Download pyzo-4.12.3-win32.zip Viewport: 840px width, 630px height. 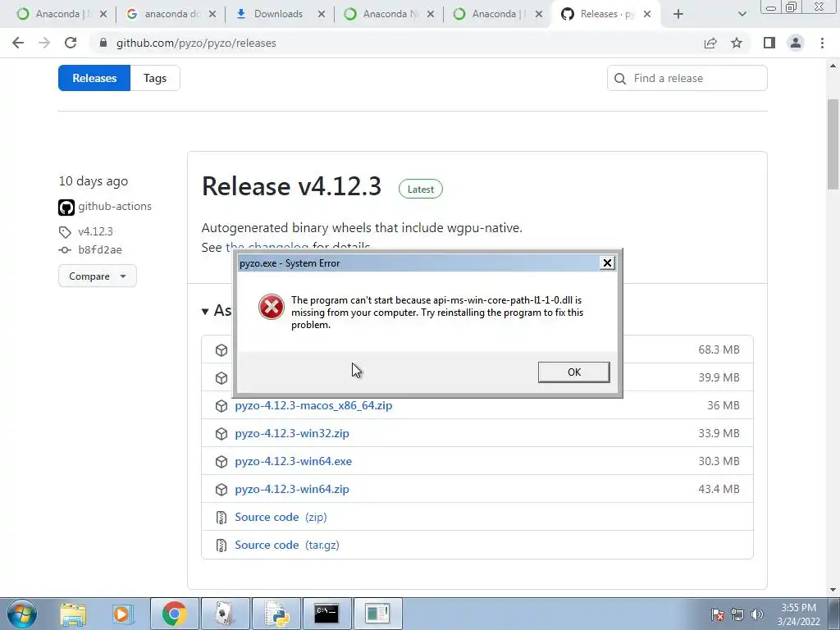(x=292, y=433)
